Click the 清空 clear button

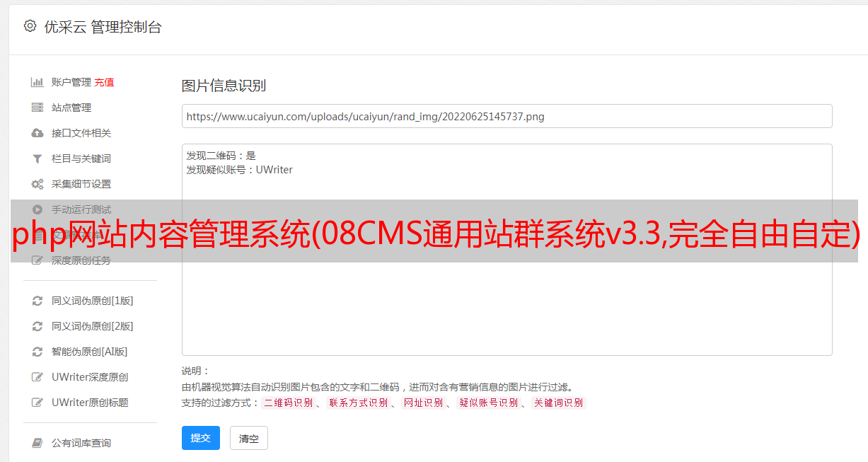249,438
